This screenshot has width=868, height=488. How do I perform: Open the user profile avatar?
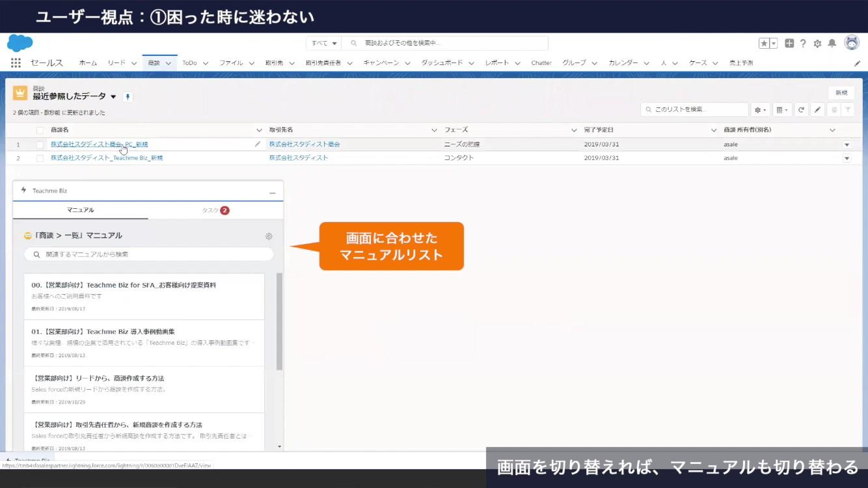click(x=852, y=43)
